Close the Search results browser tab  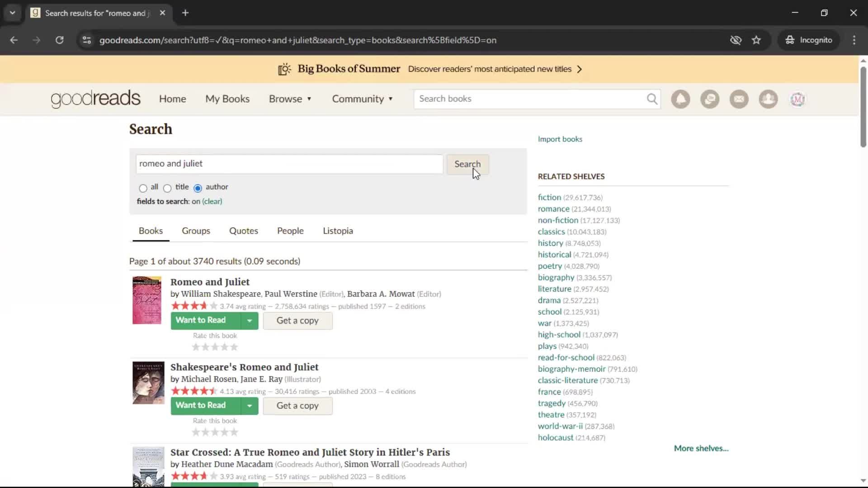(x=162, y=13)
